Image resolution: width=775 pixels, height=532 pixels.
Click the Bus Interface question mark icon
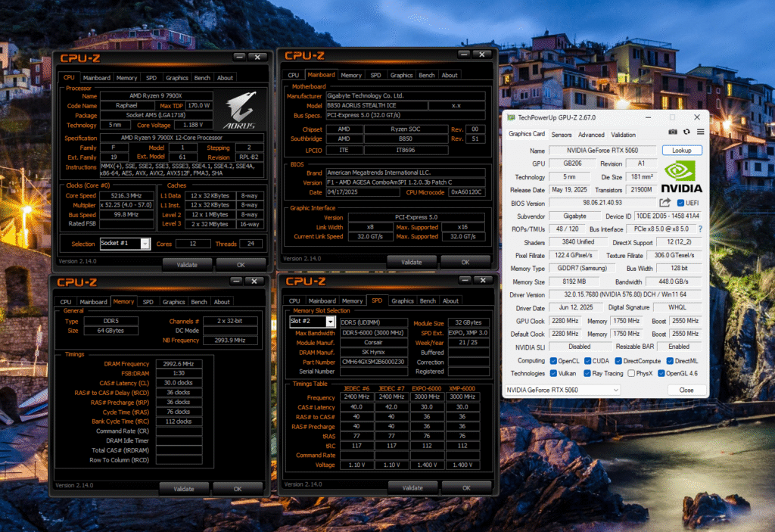tap(699, 229)
